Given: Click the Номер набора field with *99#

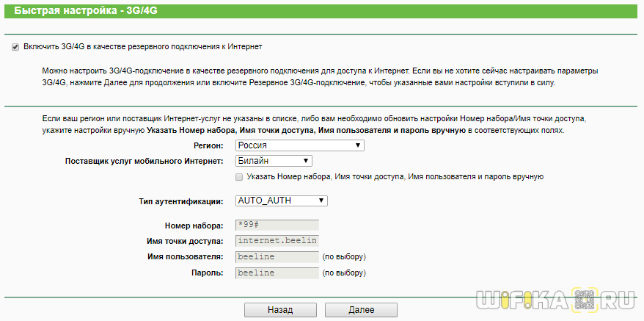Looking at the screenshot, I should 277,225.
